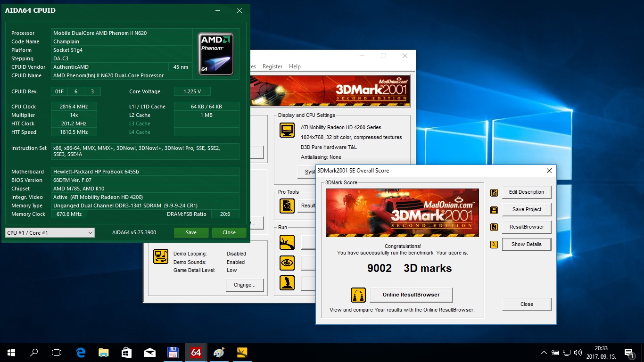
Task: Click the ResultBrowser document icon
Action: click(x=494, y=227)
